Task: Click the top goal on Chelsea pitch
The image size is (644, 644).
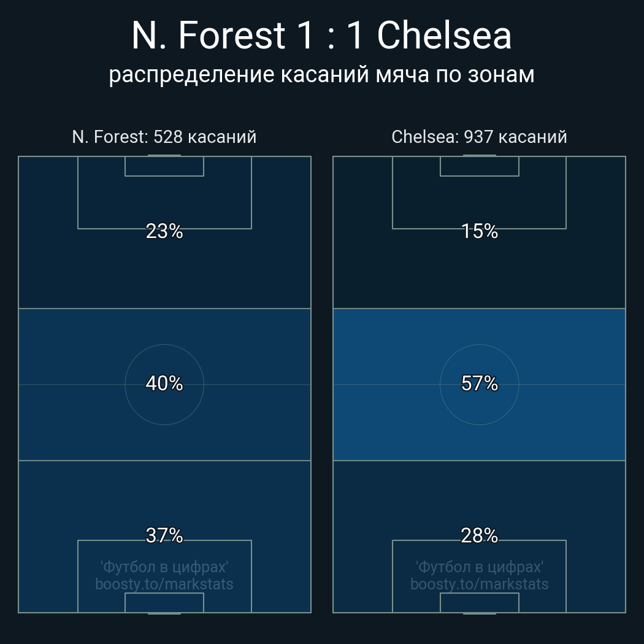Action: tap(479, 156)
